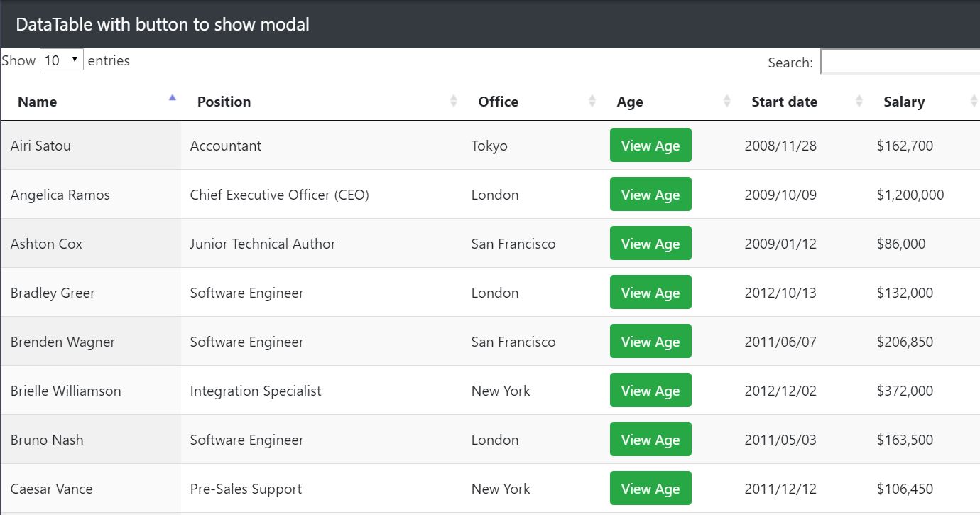The height and width of the screenshot is (515, 980).
Task: Click the sort arrows beside Age header
Action: pyautogui.click(x=726, y=101)
